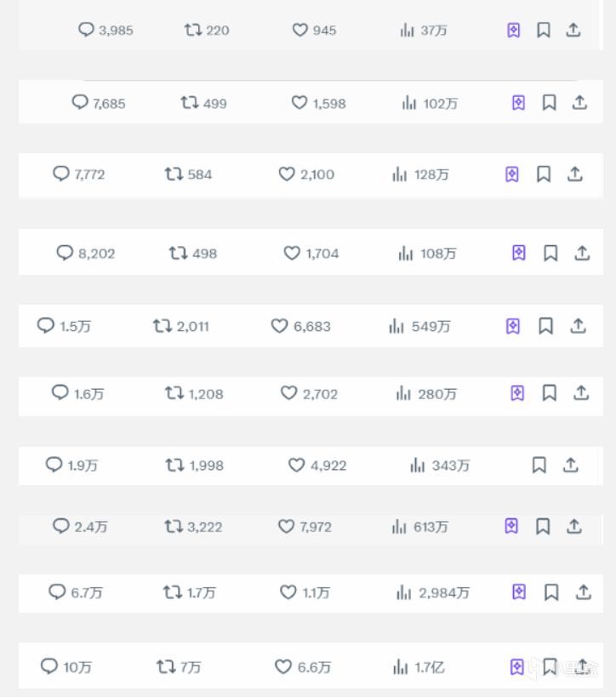Bookmark the post with 280万 views
The width and height of the screenshot is (616, 697).
550,393
